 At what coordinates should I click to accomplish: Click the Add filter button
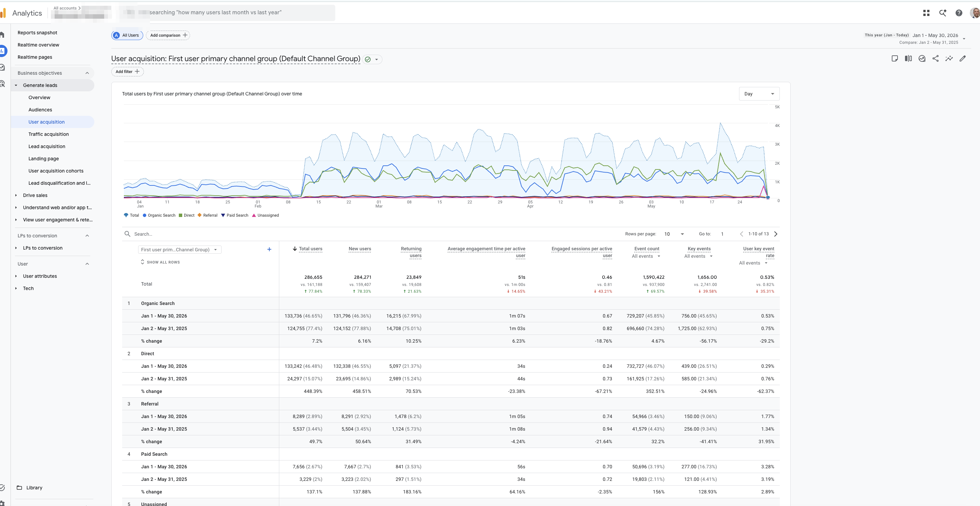(x=128, y=72)
